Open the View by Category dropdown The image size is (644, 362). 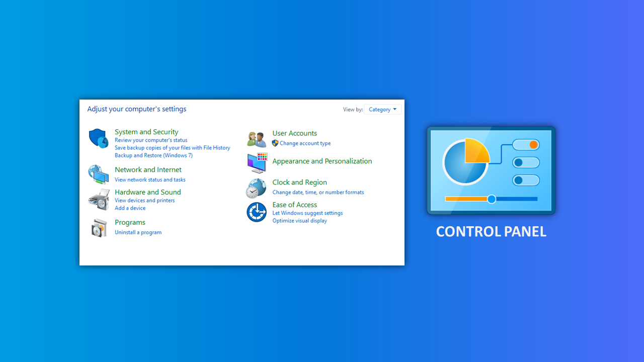(x=382, y=109)
